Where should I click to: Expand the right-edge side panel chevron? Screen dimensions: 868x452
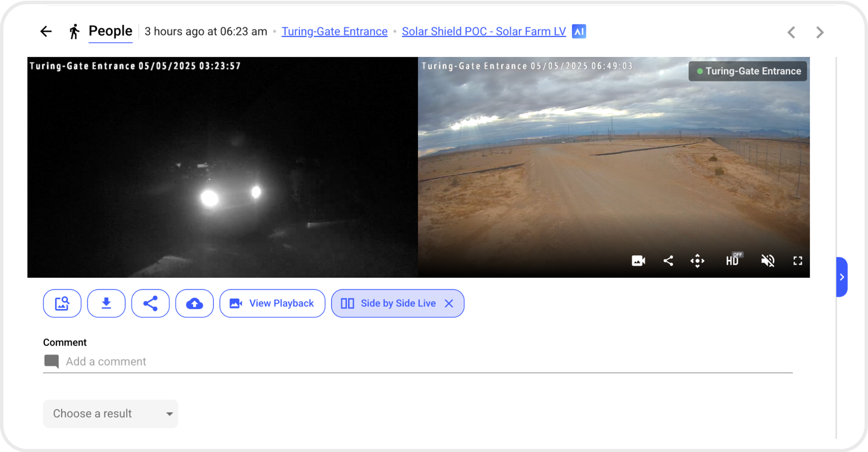point(841,277)
